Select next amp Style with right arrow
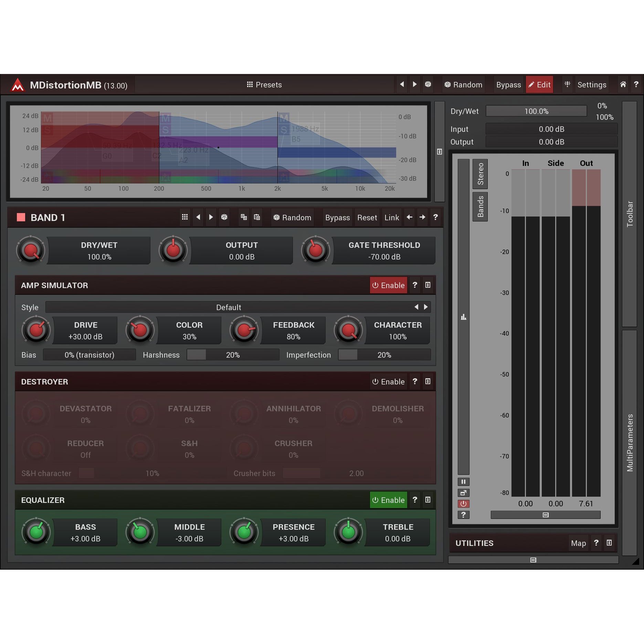Viewport: 644px width, 644px height. (426, 307)
